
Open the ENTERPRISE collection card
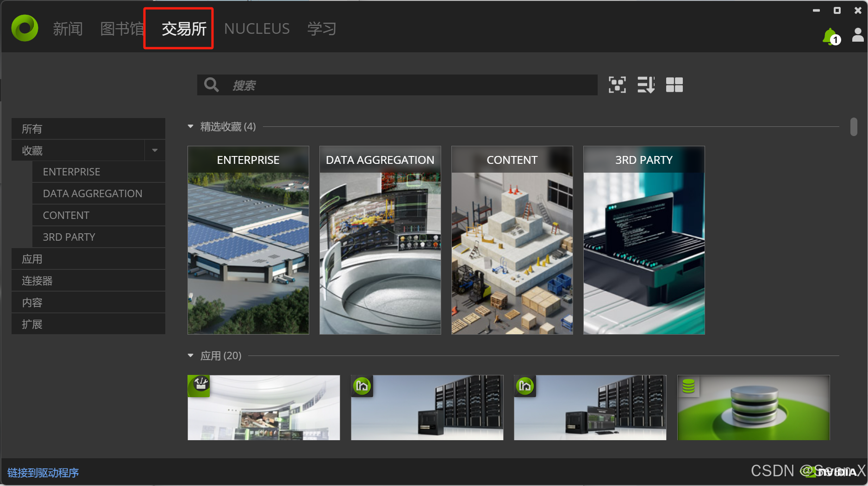[x=248, y=240]
